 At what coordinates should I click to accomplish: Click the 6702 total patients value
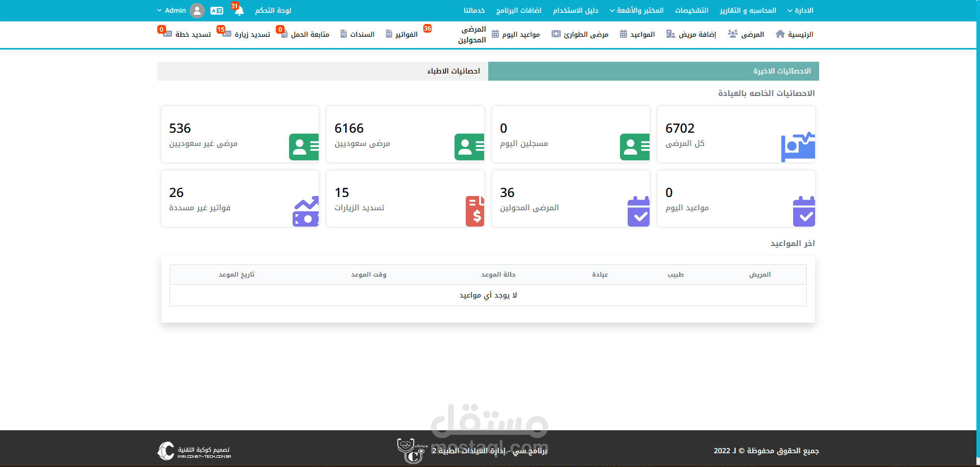coord(680,128)
